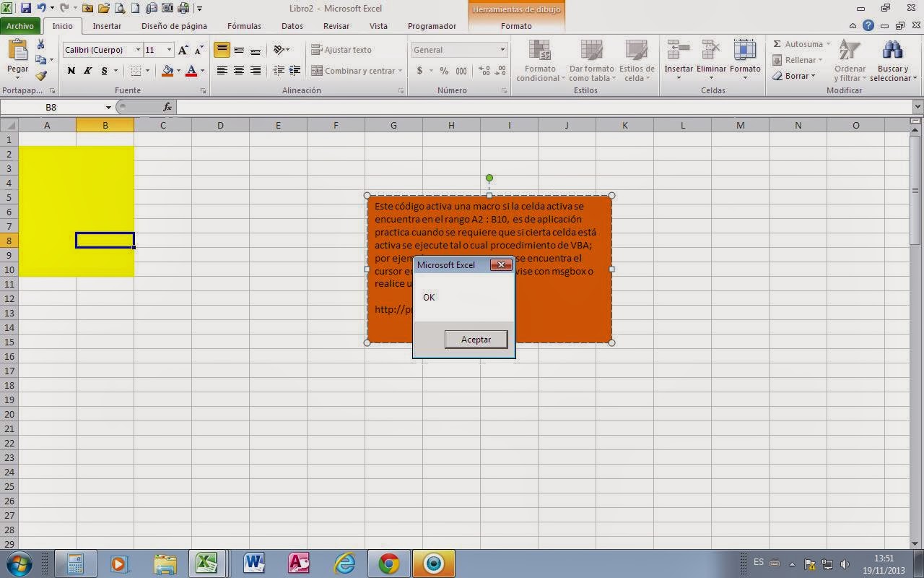Toggle middle vertical alignment
This screenshot has height=578, width=924.
[x=238, y=50]
